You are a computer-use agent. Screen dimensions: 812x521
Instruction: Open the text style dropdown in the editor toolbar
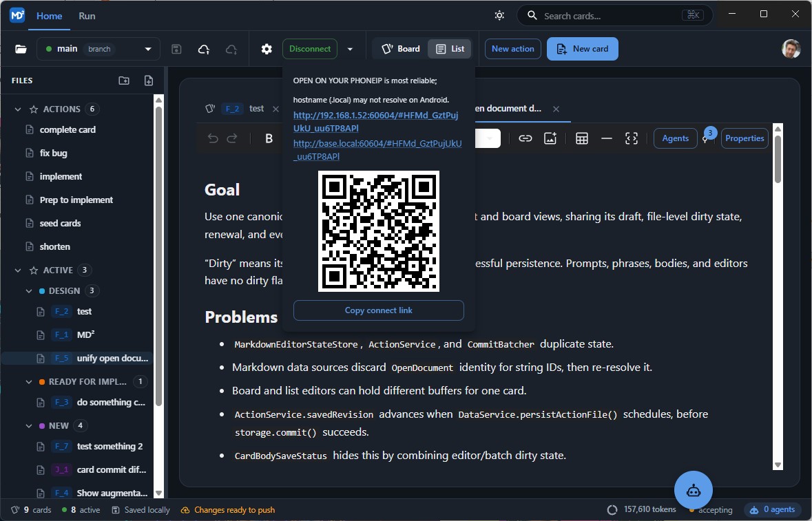click(x=489, y=138)
